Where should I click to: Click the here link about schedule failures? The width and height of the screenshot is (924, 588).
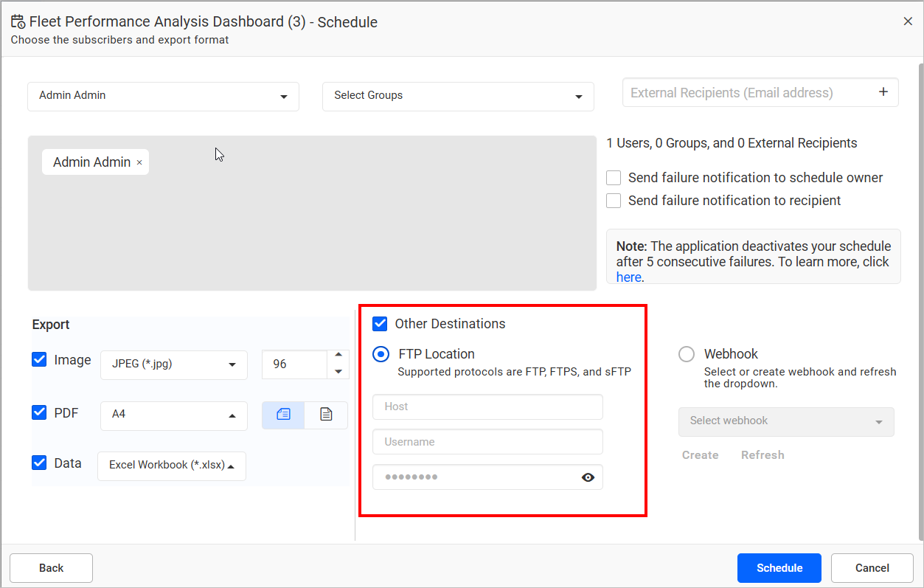[628, 277]
